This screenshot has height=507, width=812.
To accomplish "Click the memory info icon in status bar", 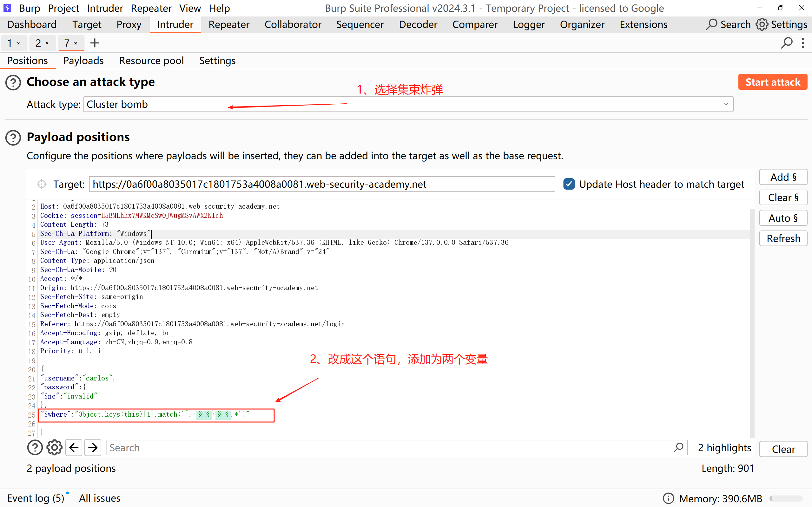I will (x=668, y=498).
